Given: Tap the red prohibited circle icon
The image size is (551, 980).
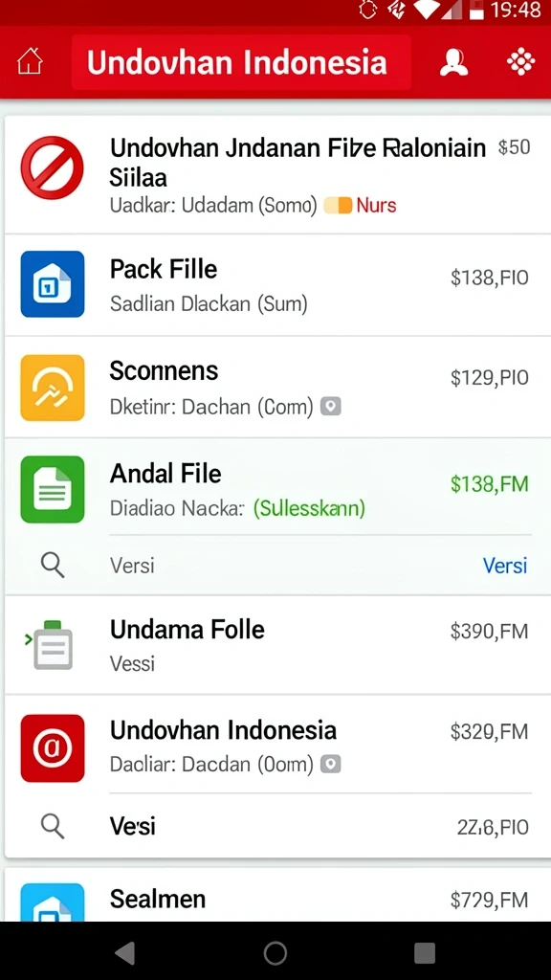Looking at the screenshot, I should (52, 167).
